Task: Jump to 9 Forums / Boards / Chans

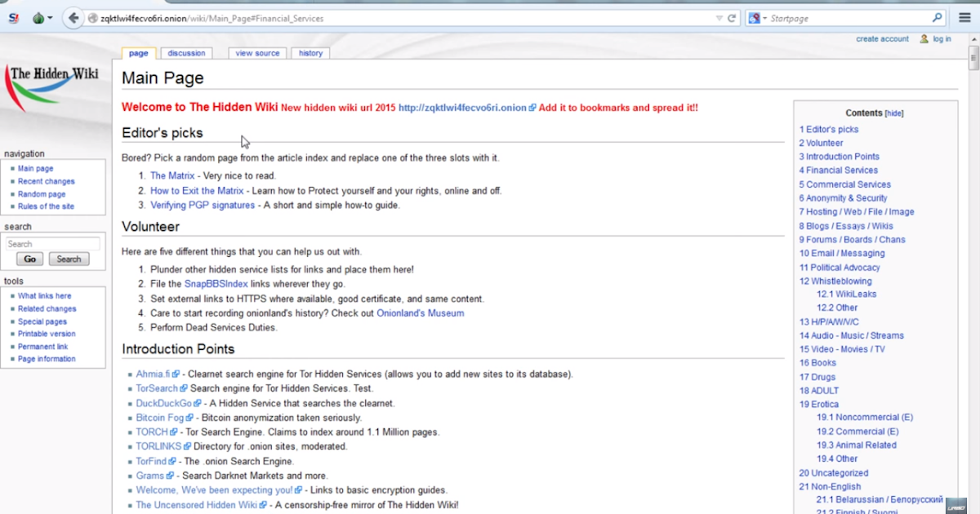Action: point(852,240)
